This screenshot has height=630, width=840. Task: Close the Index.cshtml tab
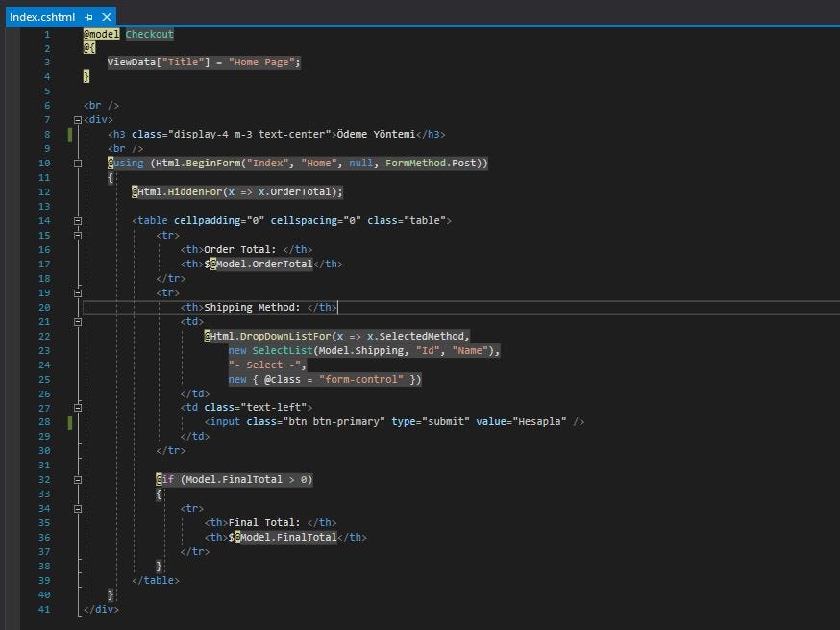(106, 17)
